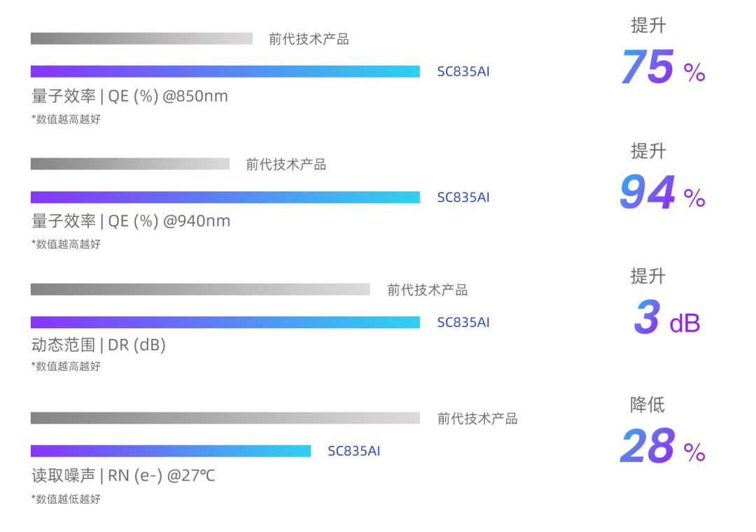The image size is (756, 532).
Task: Select the "量子效率 | QE (%) @940nm" label
Action: click(x=131, y=221)
